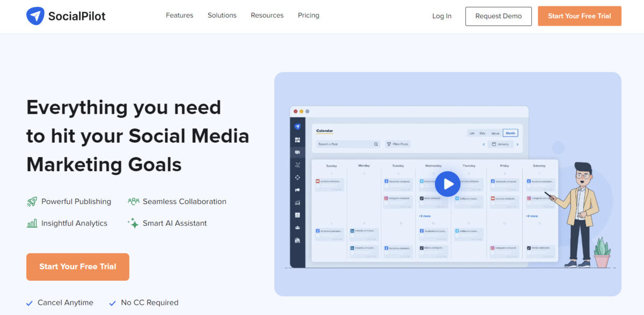Screen dimensions: 644x315
Task: Click the Log In link
Action: [x=442, y=16]
